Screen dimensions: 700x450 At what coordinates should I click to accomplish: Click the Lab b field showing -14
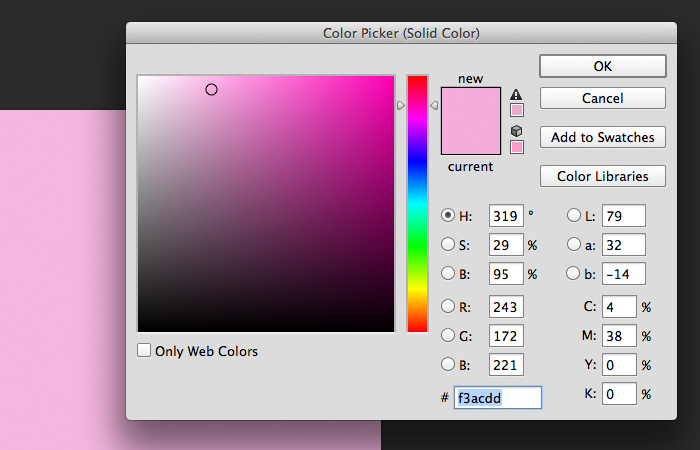point(624,274)
